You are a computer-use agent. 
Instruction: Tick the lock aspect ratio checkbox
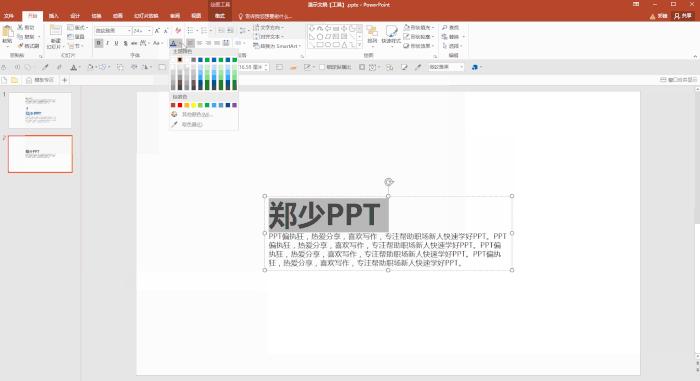[322, 67]
